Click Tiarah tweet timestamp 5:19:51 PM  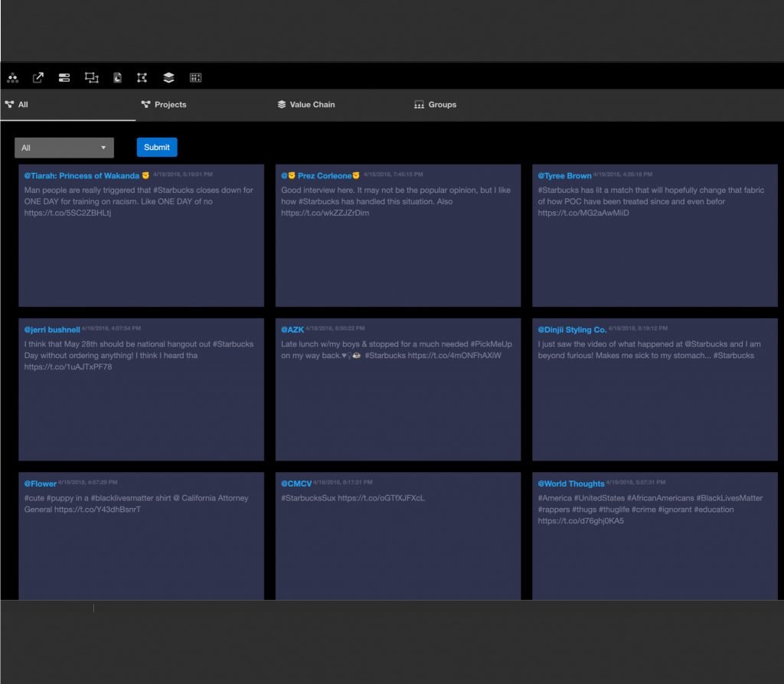pyautogui.click(x=183, y=174)
